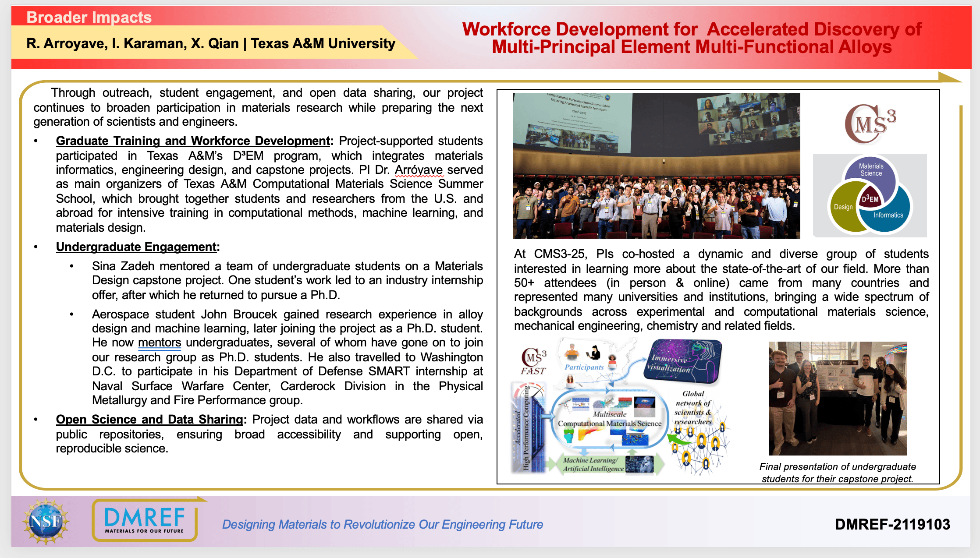Viewport: 980px width, 558px height.
Task: Click the Graduate Training and Workforce Development heading
Action: click(193, 141)
